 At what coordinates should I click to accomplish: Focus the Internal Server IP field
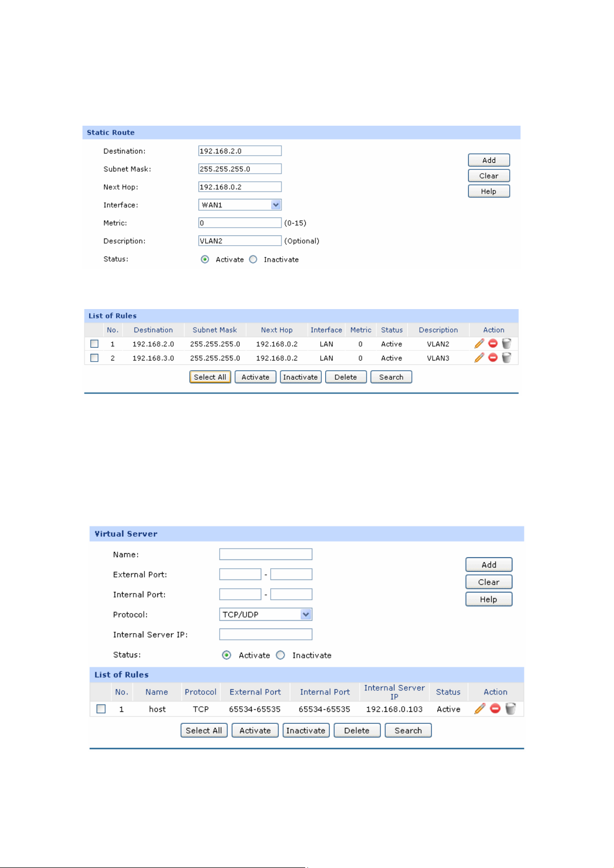coord(265,635)
